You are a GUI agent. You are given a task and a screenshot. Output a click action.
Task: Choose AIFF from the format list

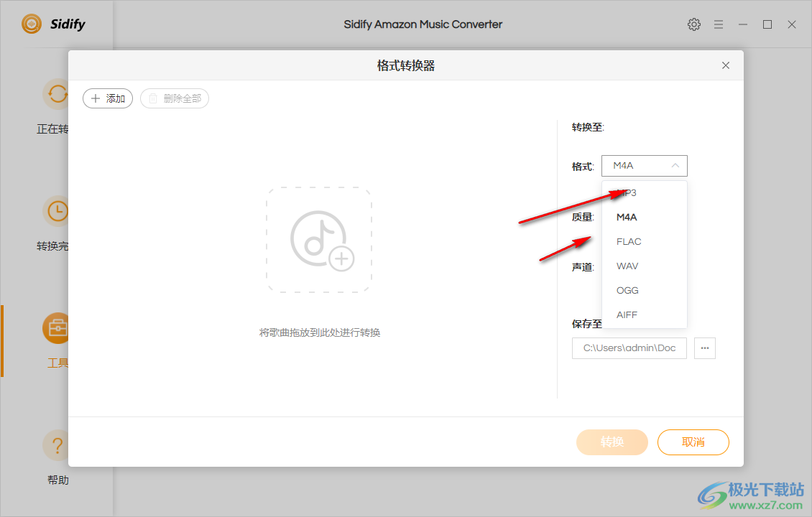tap(645, 315)
